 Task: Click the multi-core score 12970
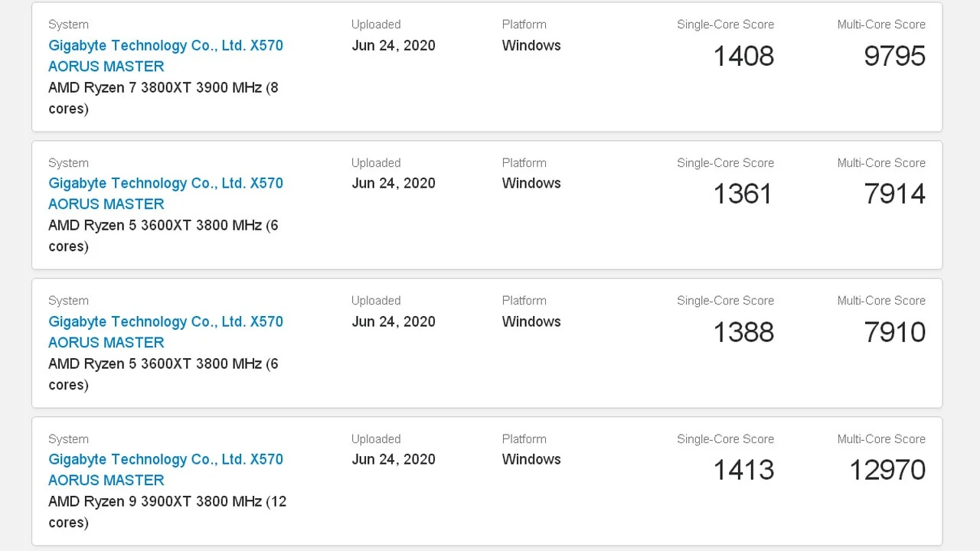click(x=887, y=470)
